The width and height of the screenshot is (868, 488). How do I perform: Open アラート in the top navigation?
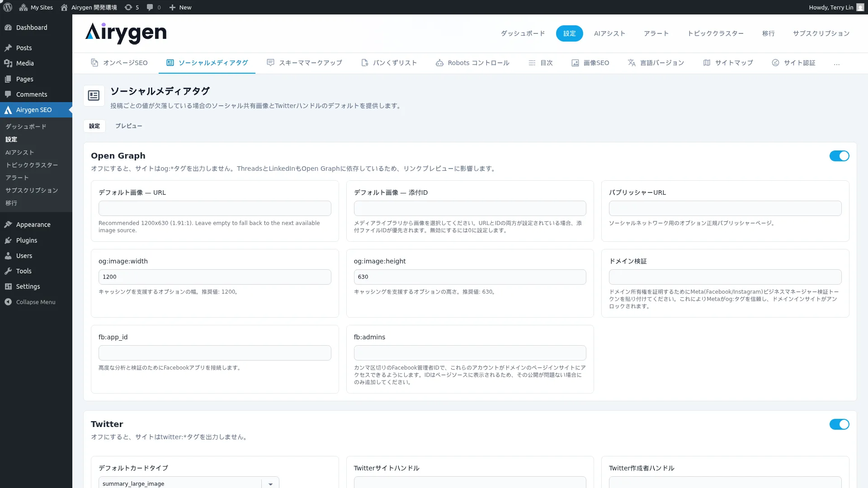[656, 33]
